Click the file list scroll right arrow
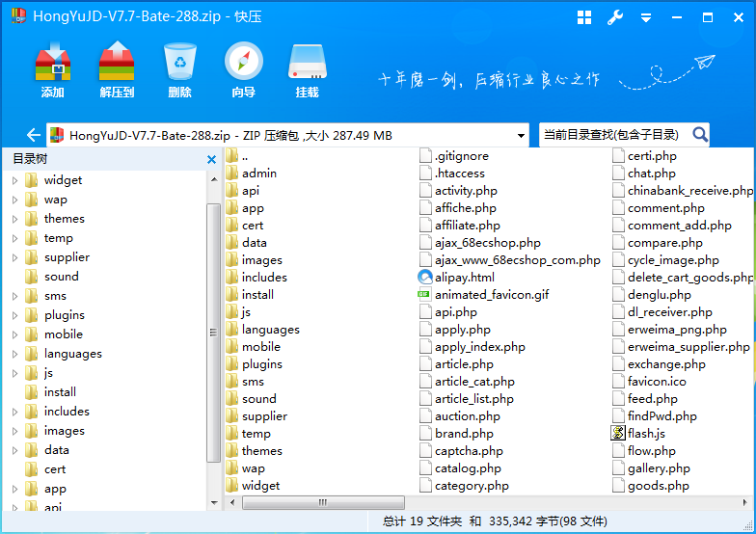756x534 pixels. [x=745, y=502]
